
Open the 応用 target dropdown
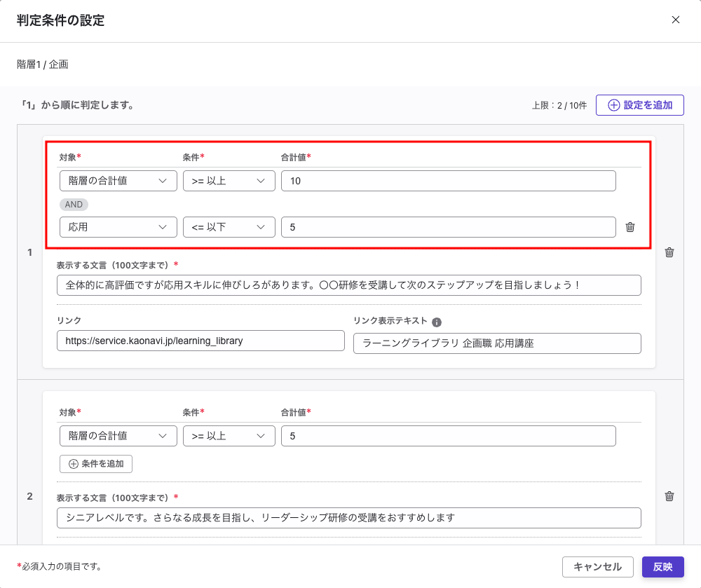pyautogui.click(x=118, y=226)
